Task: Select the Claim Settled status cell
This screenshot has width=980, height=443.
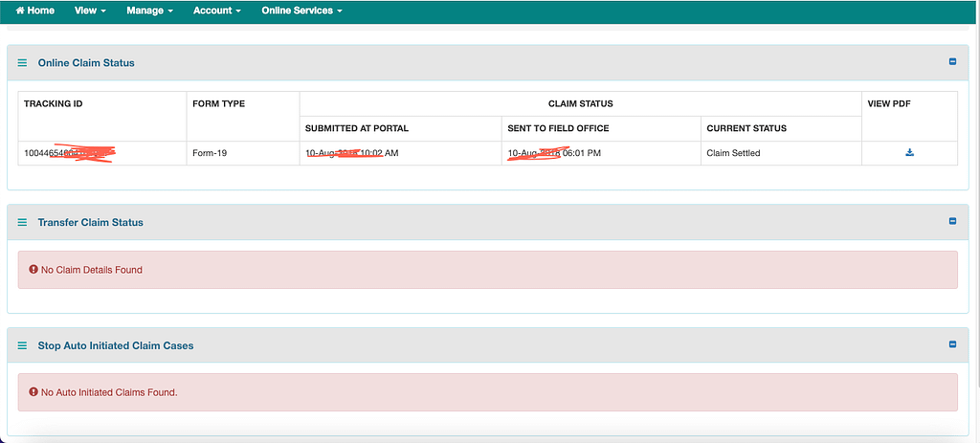Action: [733, 153]
